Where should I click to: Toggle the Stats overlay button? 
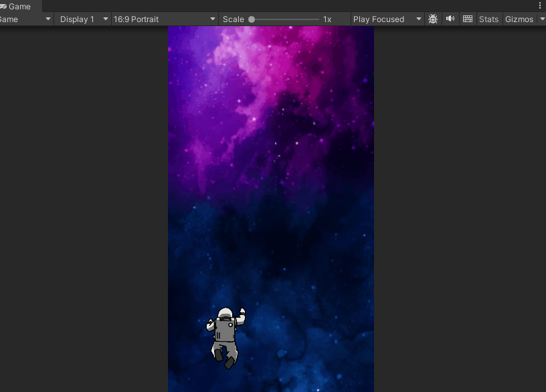click(x=488, y=19)
